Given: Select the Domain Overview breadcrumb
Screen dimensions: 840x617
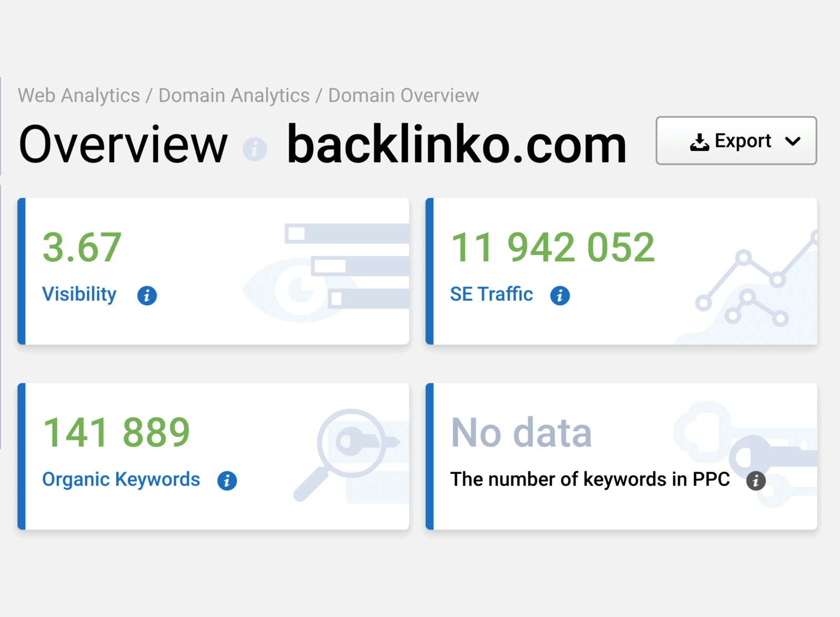Looking at the screenshot, I should (403, 95).
